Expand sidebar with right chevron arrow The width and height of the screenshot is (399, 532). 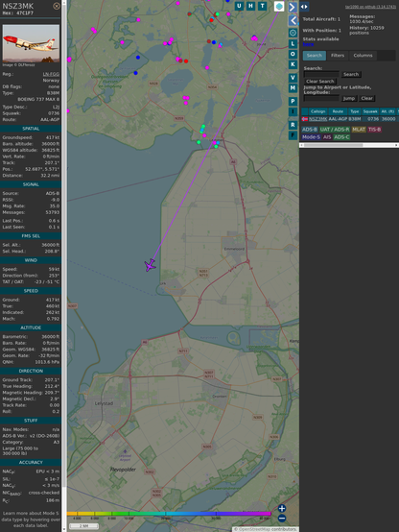click(x=293, y=7)
